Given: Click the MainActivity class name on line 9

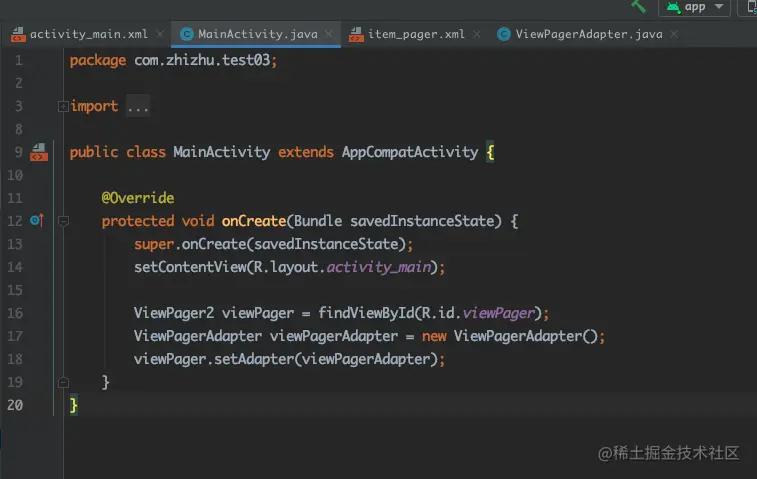Looking at the screenshot, I should [x=222, y=153].
